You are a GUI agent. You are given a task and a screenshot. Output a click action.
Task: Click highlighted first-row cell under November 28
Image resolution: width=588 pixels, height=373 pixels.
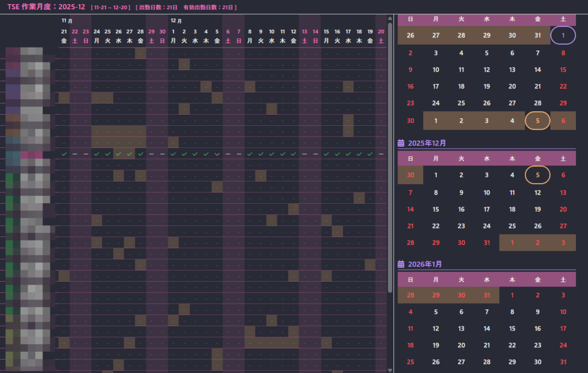[x=140, y=53]
